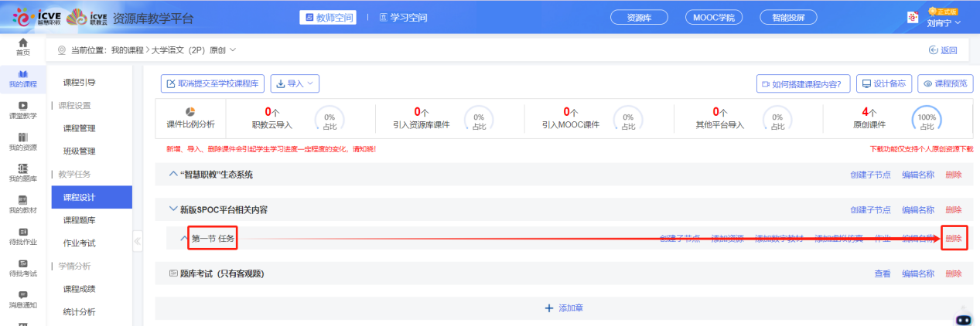
Task: Open the 导入 dropdown button
Action: (x=294, y=83)
